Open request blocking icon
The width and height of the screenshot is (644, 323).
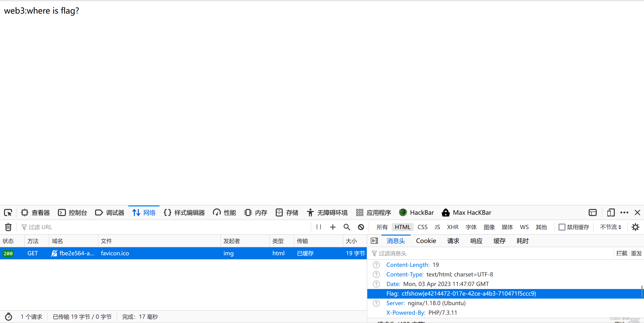tap(361, 227)
